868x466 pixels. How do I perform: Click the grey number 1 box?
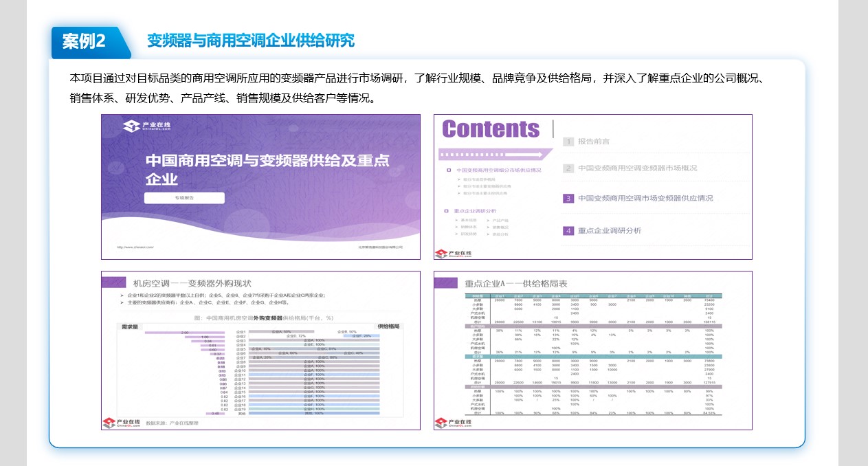tap(568, 142)
